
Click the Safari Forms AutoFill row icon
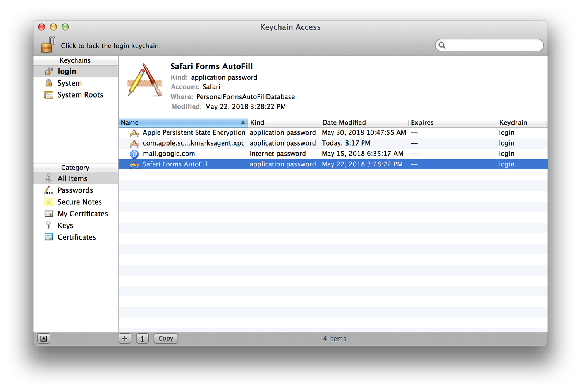(x=134, y=164)
